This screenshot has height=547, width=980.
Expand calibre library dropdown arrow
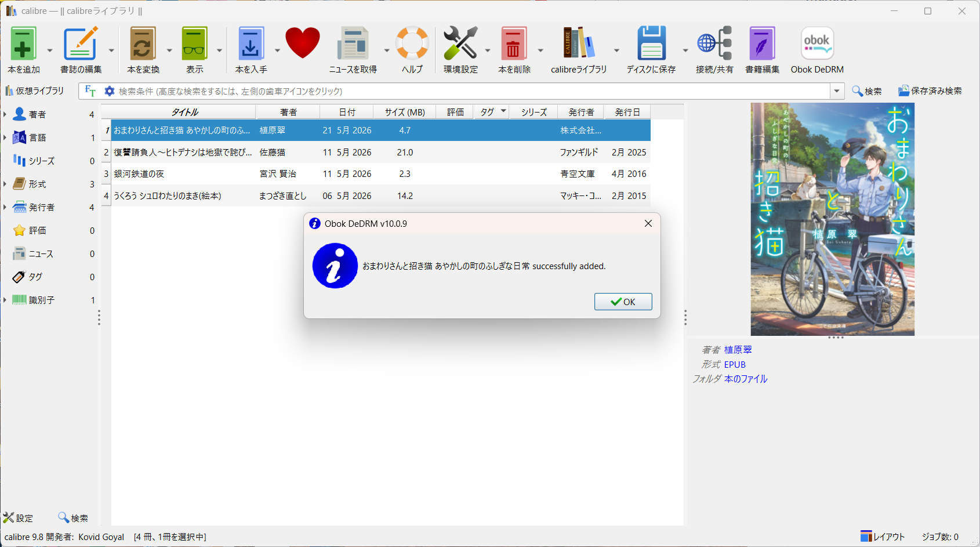pyautogui.click(x=616, y=50)
